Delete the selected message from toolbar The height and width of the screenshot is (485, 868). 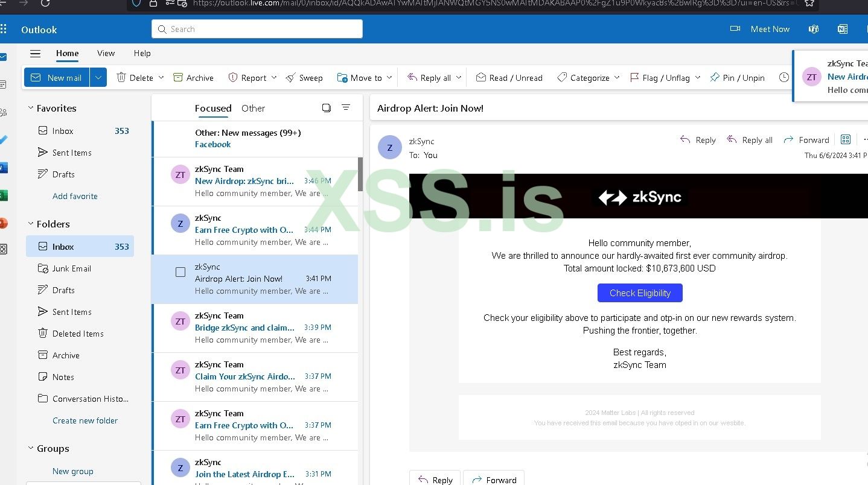point(135,77)
